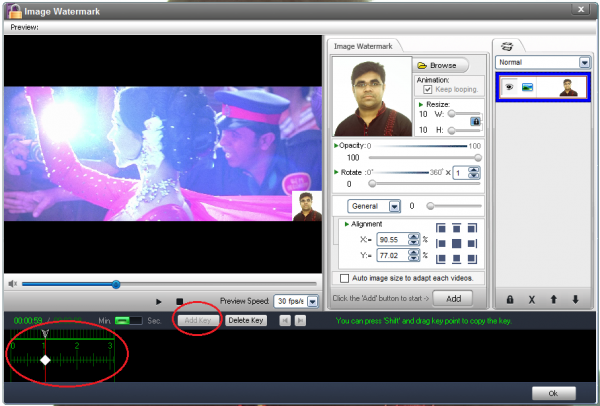The width and height of the screenshot is (600, 406).
Task: Stop the preview playback
Action: click(x=179, y=302)
